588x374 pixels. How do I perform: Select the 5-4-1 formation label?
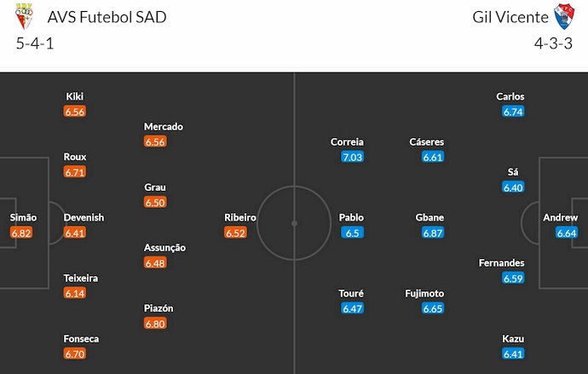click(x=35, y=43)
